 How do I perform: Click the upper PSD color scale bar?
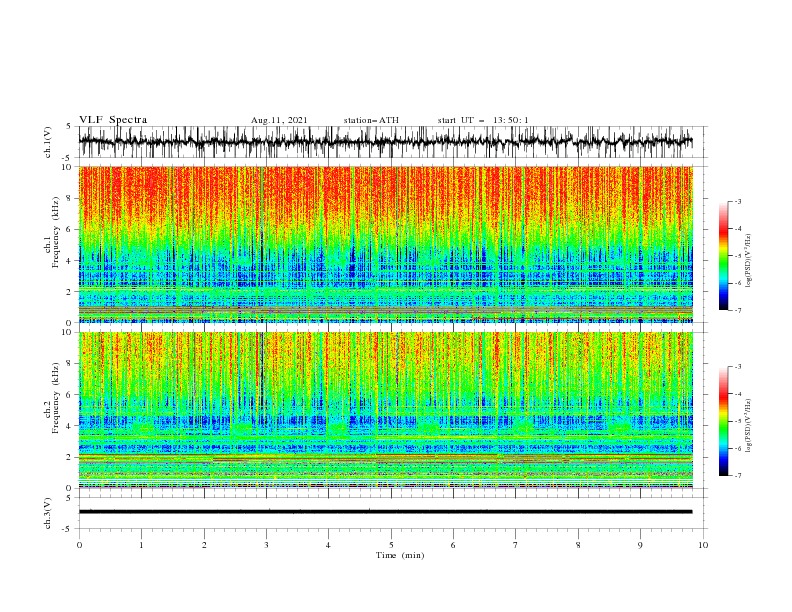pos(723,255)
